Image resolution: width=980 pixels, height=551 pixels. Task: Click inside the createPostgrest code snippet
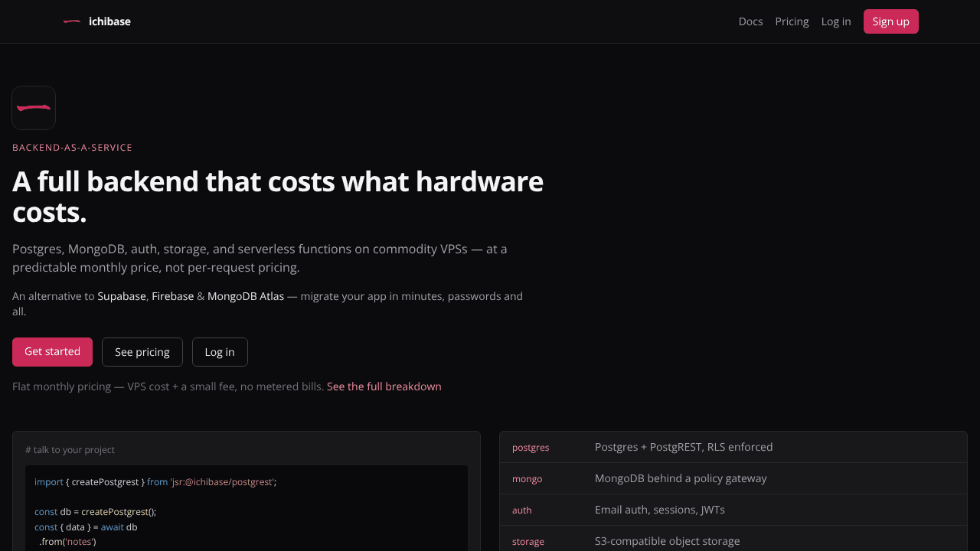247,509
